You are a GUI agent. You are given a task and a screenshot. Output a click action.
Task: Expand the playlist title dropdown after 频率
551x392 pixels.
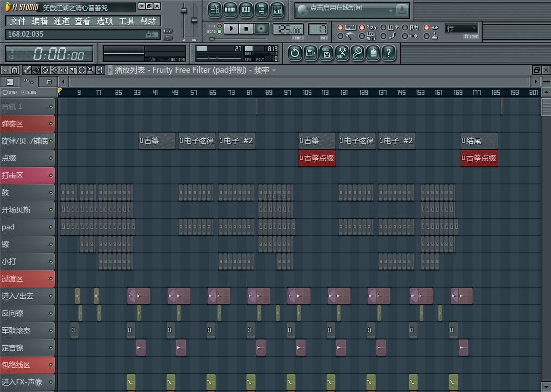point(274,71)
